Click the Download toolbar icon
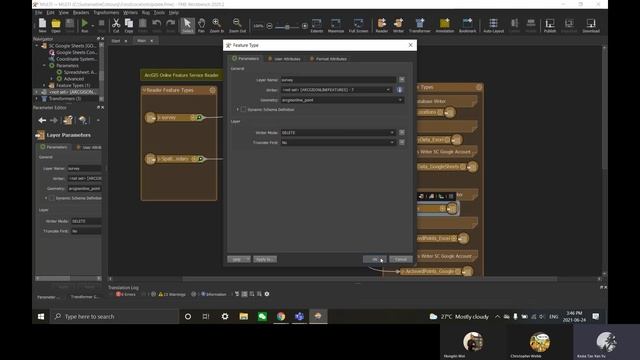Screen dimensions: 640x360 click(591, 25)
